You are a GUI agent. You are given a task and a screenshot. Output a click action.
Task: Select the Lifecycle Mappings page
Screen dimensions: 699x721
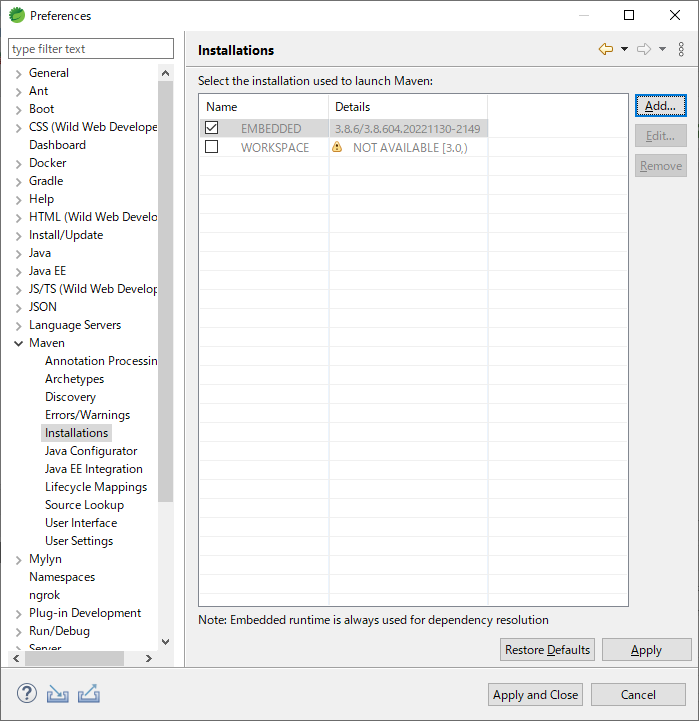pos(96,486)
